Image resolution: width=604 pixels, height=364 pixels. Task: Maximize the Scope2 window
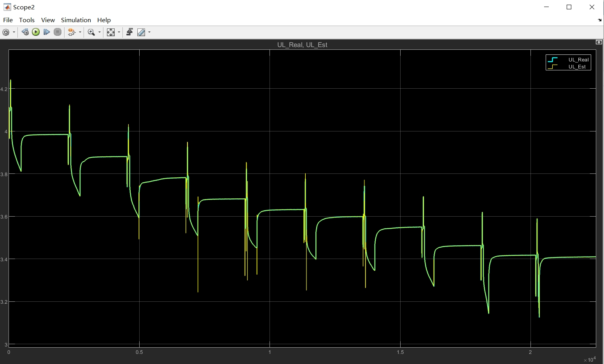click(x=569, y=7)
